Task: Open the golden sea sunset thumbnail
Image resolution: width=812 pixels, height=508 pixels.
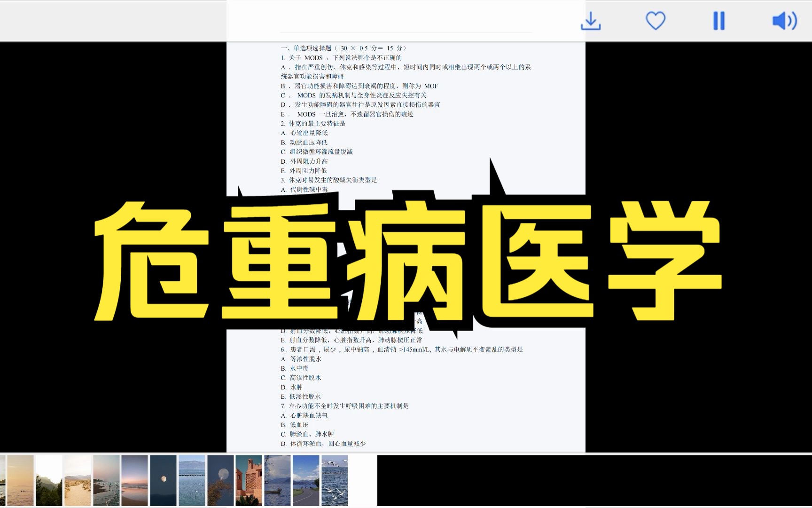Action: [20, 480]
